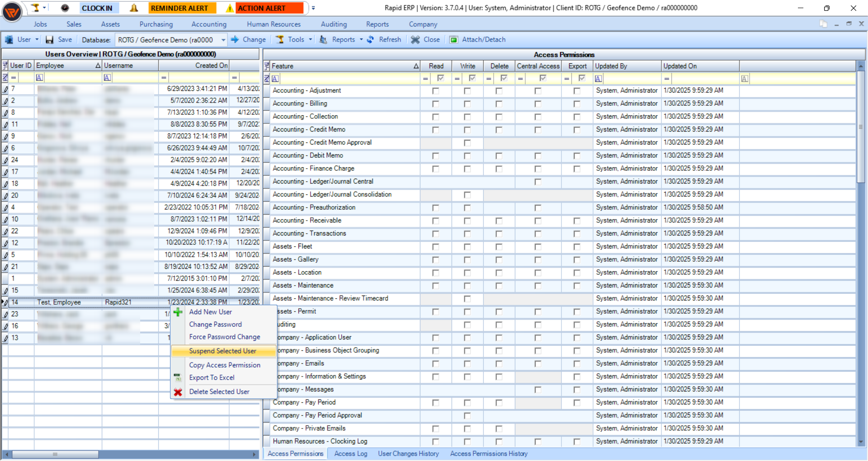
Task: Open the Accounting menu
Action: point(209,24)
